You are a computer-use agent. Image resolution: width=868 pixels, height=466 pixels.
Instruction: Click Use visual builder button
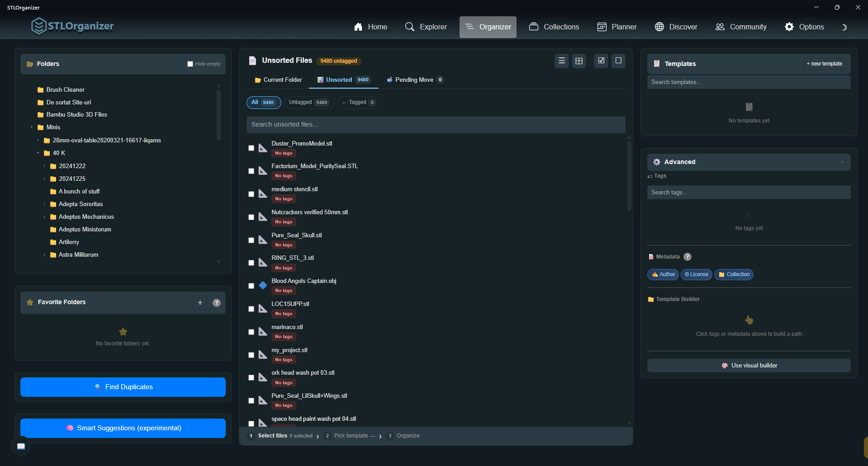(x=749, y=366)
